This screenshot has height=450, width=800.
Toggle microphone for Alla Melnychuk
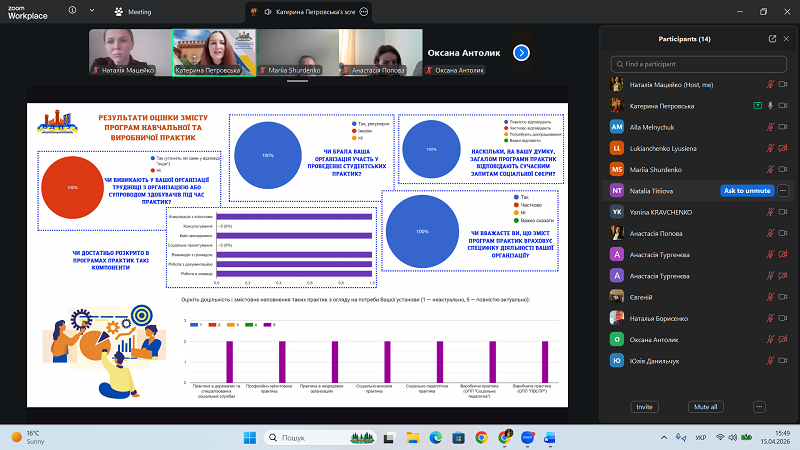(770, 127)
